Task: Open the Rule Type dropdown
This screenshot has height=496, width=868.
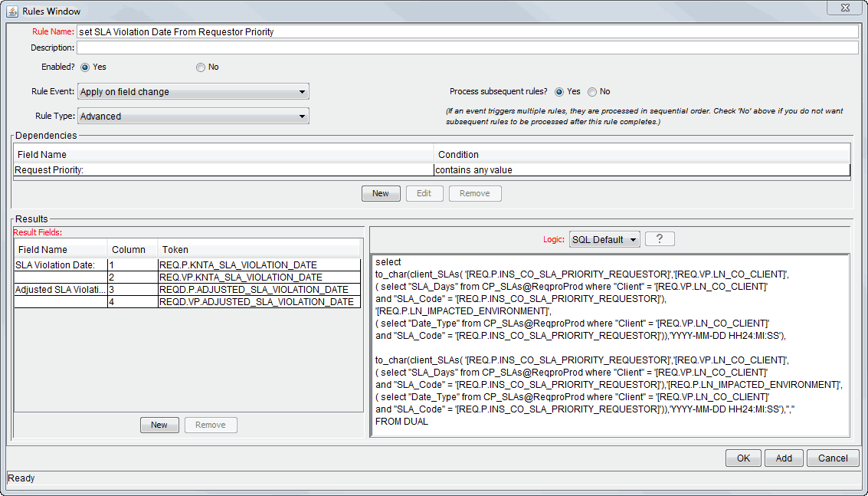Action: coord(193,117)
